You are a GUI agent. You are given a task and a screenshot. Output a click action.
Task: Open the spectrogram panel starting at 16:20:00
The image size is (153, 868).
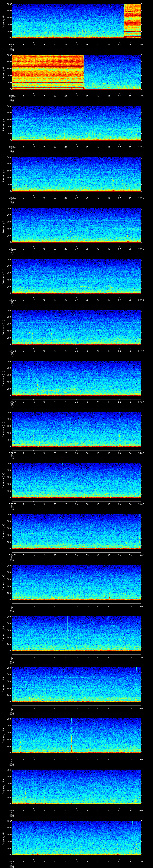[76, 327]
